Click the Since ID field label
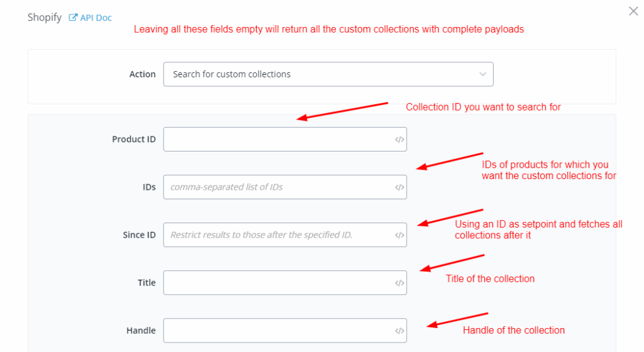Image resolution: width=644 pixels, height=352 pixels. click(x=139, y=235)
